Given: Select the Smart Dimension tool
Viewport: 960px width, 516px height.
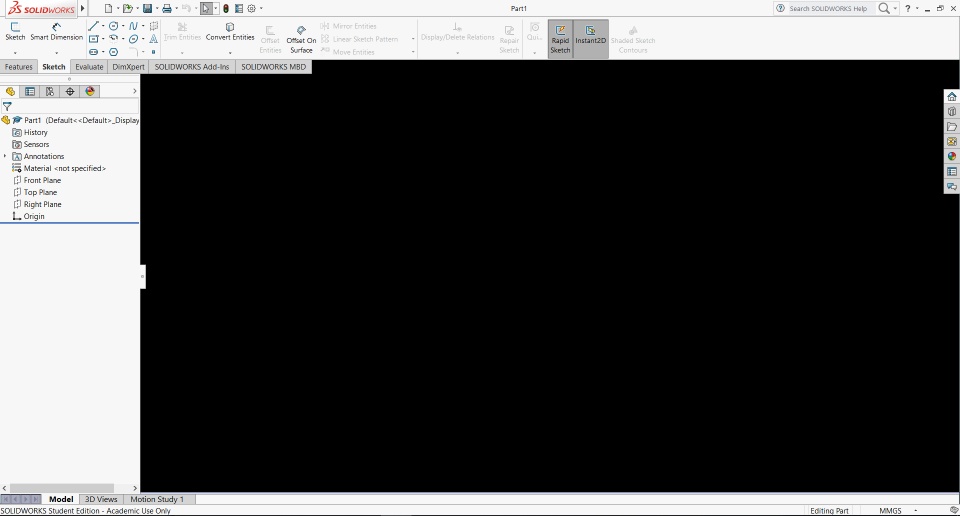Looking at the screenshot, I should pyautogui.click(x=56, y=32).
